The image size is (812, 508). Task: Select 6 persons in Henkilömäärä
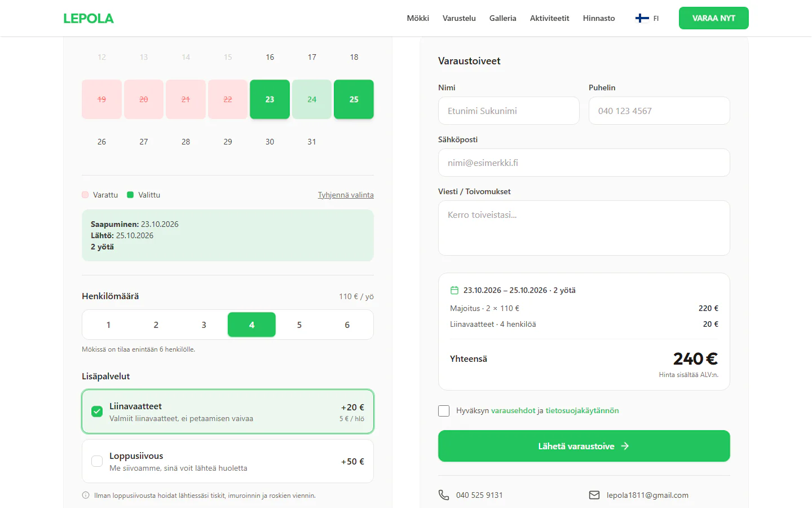coord(347,325)
